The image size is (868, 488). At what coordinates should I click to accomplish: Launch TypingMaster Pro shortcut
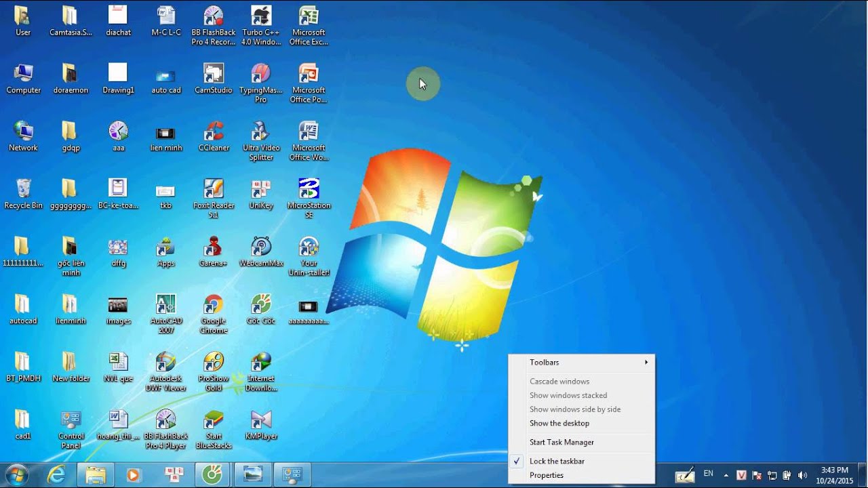[261, 84]
